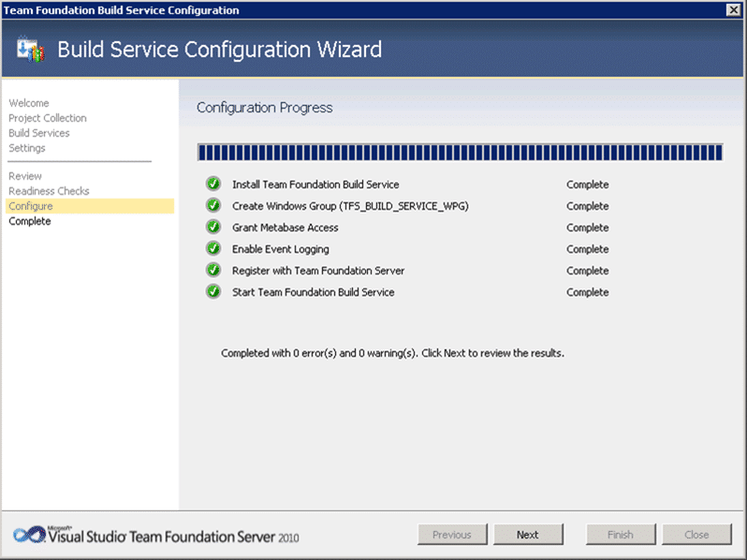Click the Complete status for Register with Team Foundation Server

click(588, 271)
